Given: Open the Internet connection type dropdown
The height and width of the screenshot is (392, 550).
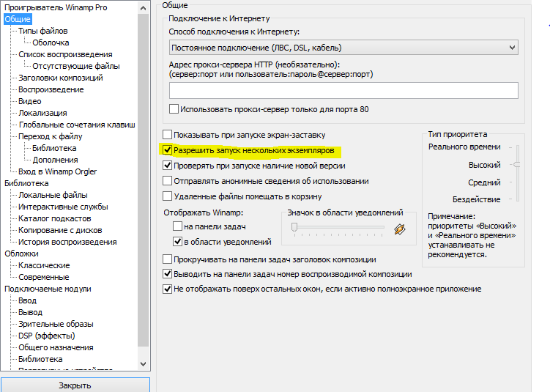Looking at the screenshot, I should click(343, 48).
